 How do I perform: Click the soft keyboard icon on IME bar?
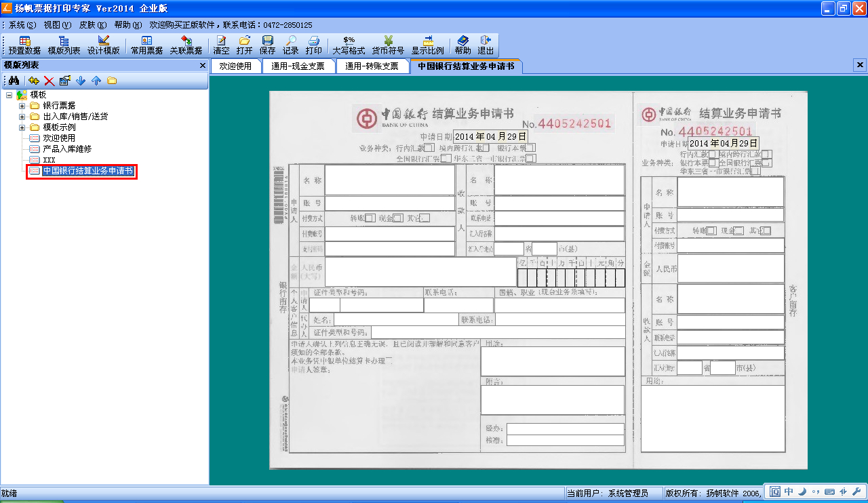[x=829, y=492]
